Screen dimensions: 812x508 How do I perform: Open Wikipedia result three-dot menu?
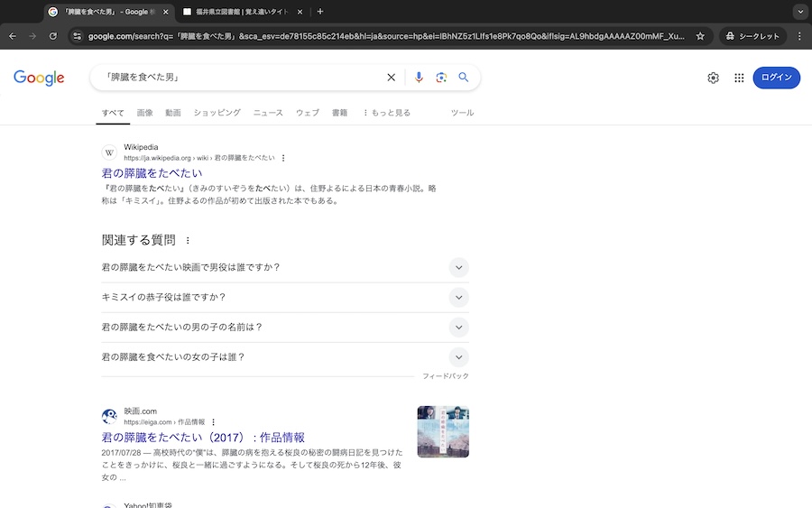(283, 158)
